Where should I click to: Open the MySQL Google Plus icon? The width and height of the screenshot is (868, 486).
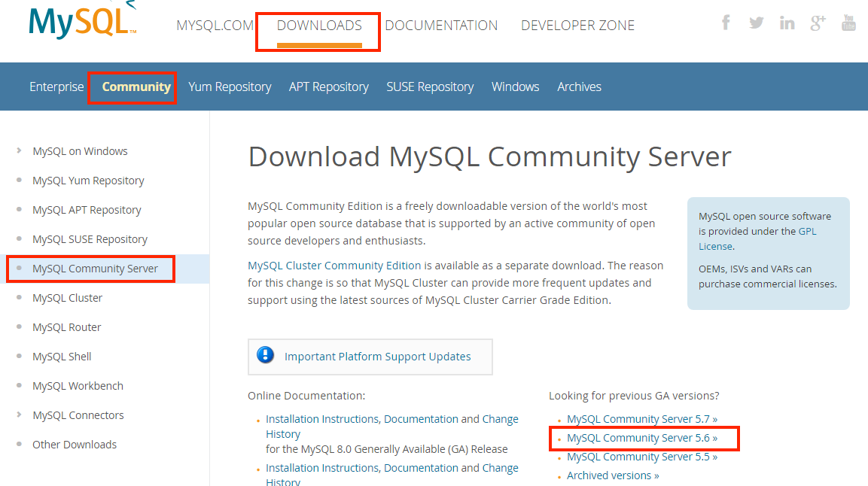tap(818, 23)
